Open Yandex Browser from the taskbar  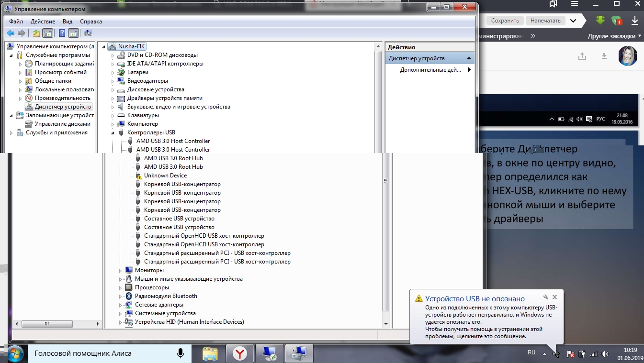click(x=240, y=353)
